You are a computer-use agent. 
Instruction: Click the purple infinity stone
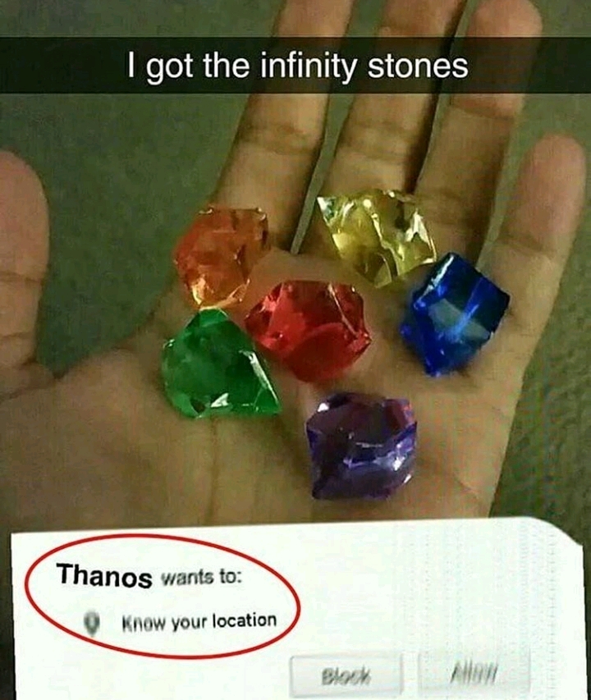tap(360, 446)
